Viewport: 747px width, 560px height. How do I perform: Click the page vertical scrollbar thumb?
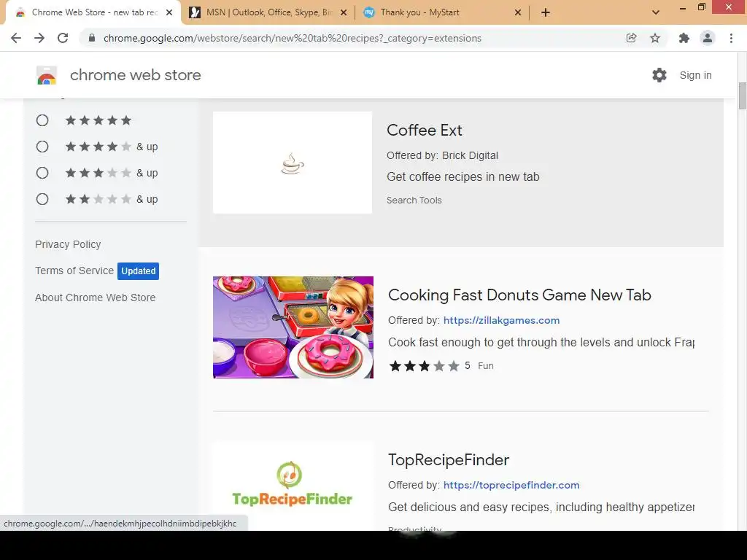tap(742, 96)
